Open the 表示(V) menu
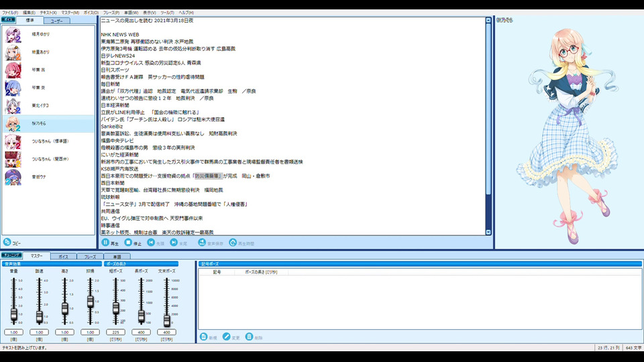Screen dimensions: 644x362 click(149, 13)
